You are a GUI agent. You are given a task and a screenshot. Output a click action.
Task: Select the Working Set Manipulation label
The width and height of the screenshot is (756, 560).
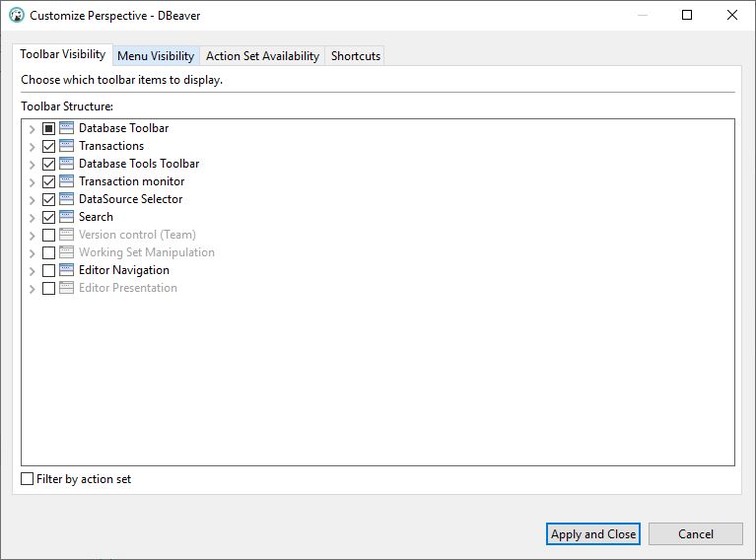147,252
